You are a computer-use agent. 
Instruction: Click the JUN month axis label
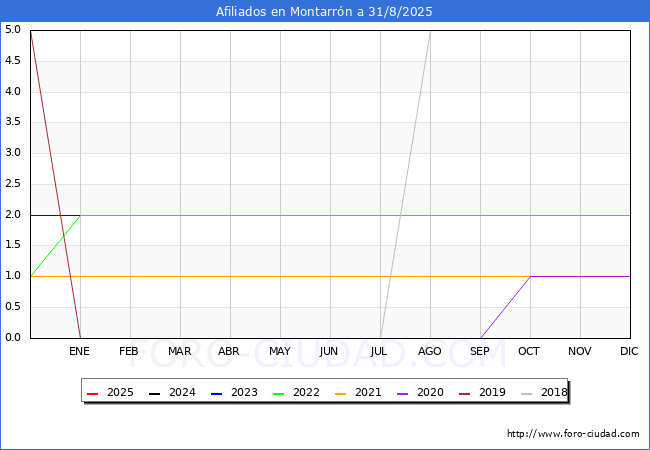pos(329,351)
